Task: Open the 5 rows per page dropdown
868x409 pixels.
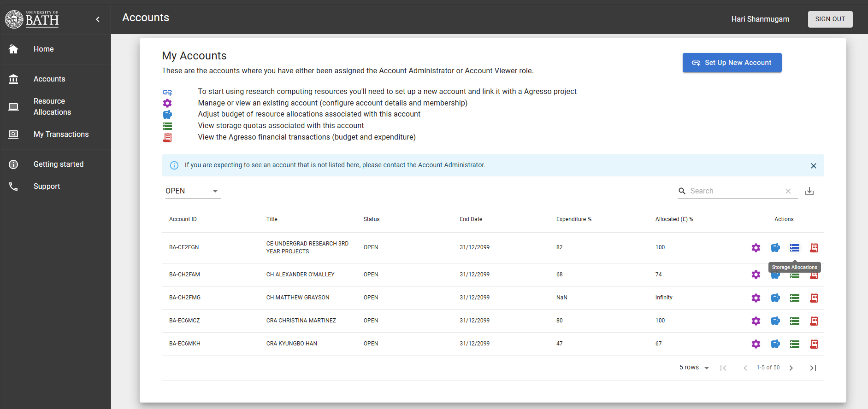Action: pos(694,368)
